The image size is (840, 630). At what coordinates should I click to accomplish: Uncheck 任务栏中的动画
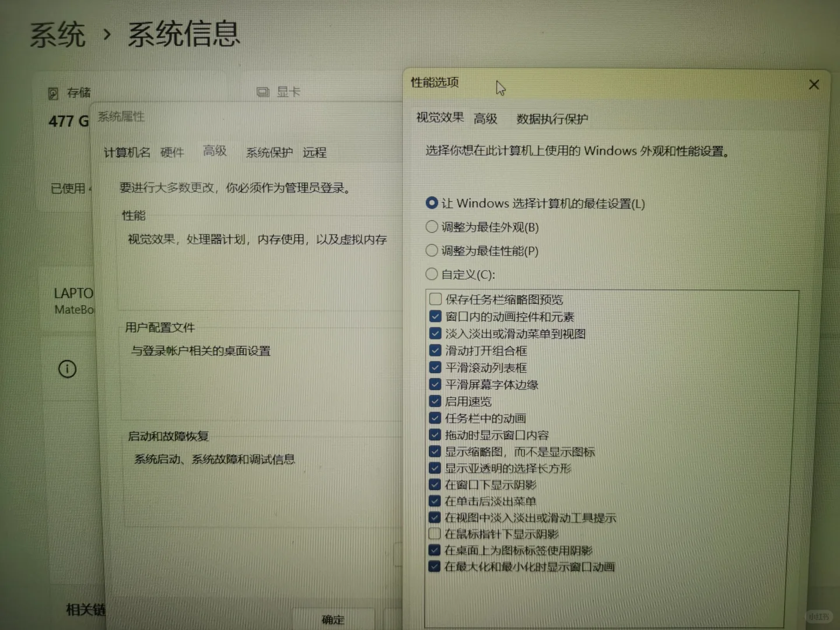coord(435,418)
